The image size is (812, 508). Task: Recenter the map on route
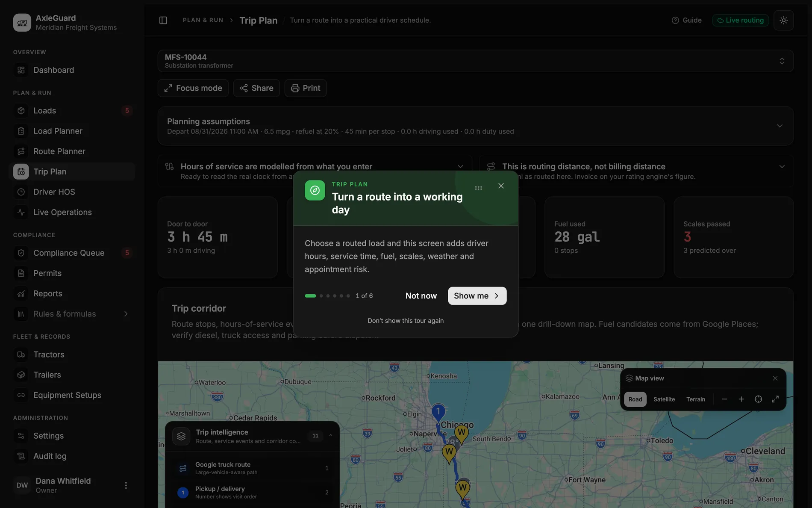click(758, 399)
